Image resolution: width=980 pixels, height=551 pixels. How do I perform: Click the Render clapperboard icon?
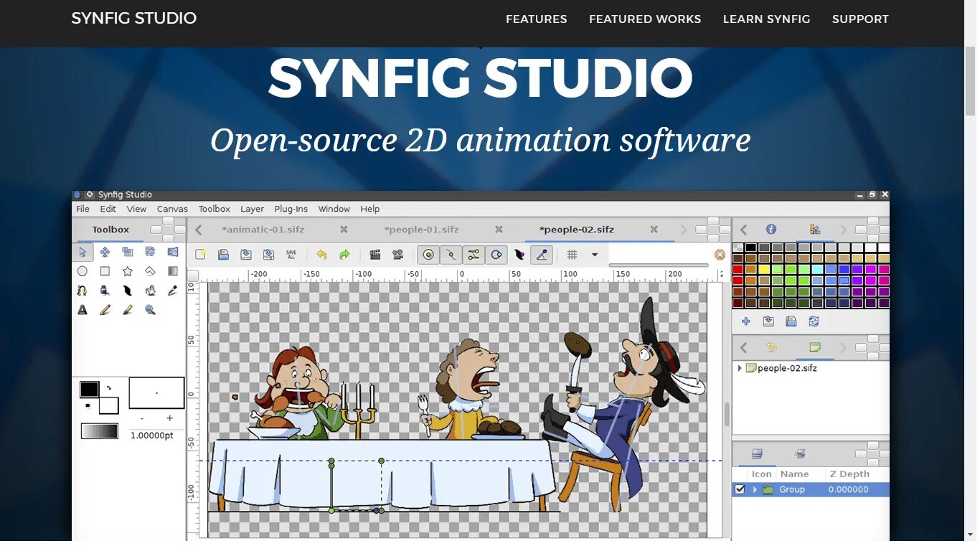coord(374,255)
